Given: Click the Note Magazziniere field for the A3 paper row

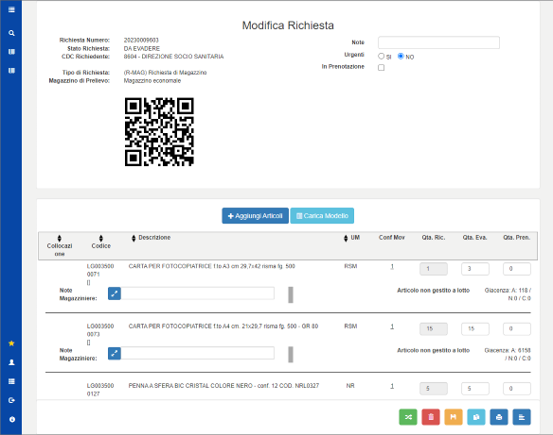Looking at the screenshot, I should click(198, 293).
